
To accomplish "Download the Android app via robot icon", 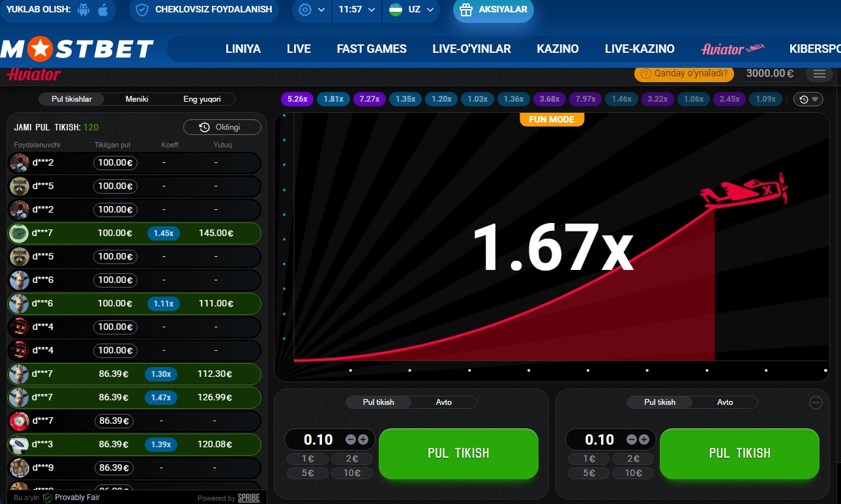I will tap(83, 10).
